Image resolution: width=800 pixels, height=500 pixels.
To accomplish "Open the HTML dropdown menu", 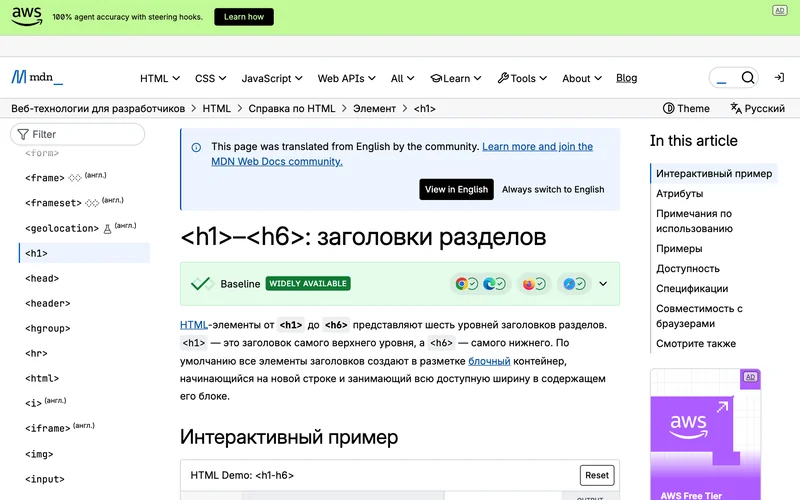I will (160, 78).
